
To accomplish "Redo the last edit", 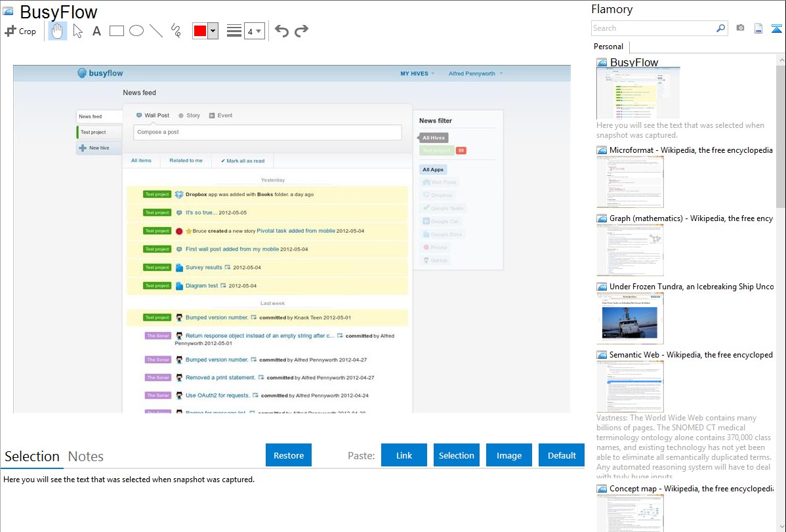I will coord(301,31).
